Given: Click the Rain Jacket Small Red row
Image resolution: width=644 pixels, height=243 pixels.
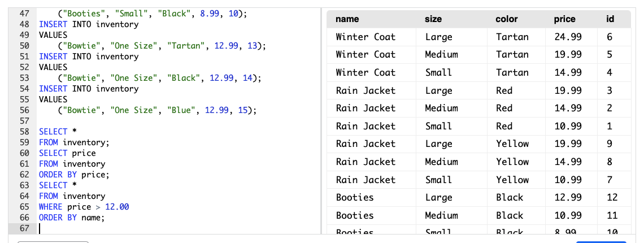Looking at the screenshot, I should [x=365, y=126].
